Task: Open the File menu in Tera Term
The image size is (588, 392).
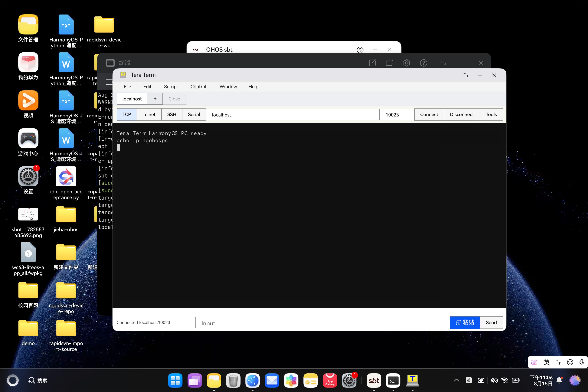Action: [127, 87]
